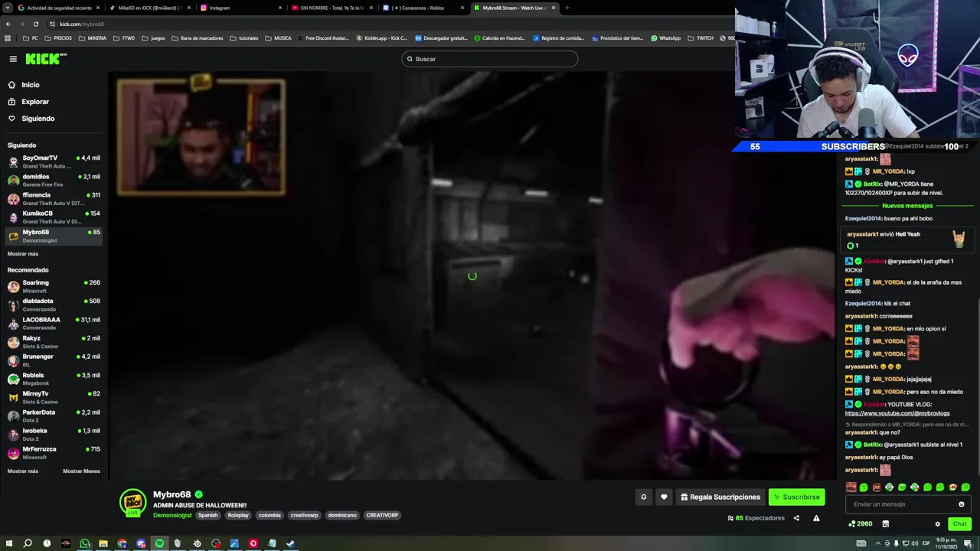Open Steam from the taskbar

point(290,543)
